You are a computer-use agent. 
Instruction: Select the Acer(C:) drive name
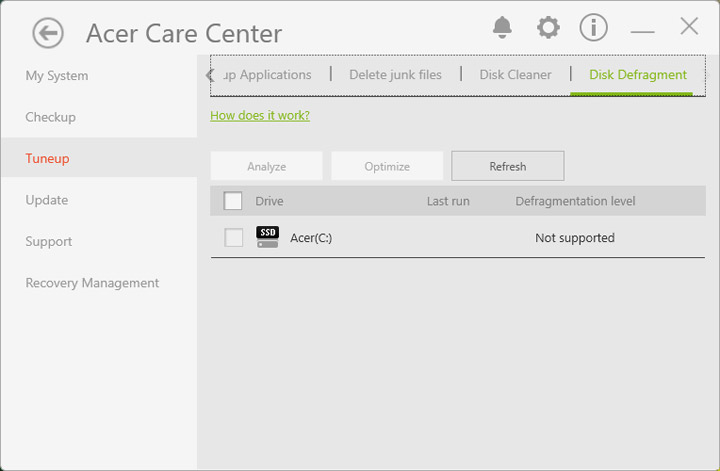pyautogui.click(x=311, y=238)
